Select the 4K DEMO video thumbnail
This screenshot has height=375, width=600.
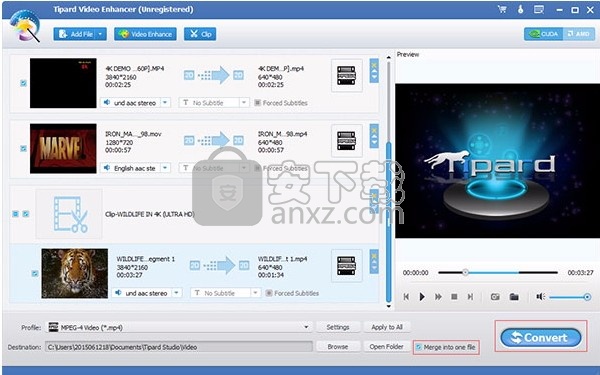(63, 83)
